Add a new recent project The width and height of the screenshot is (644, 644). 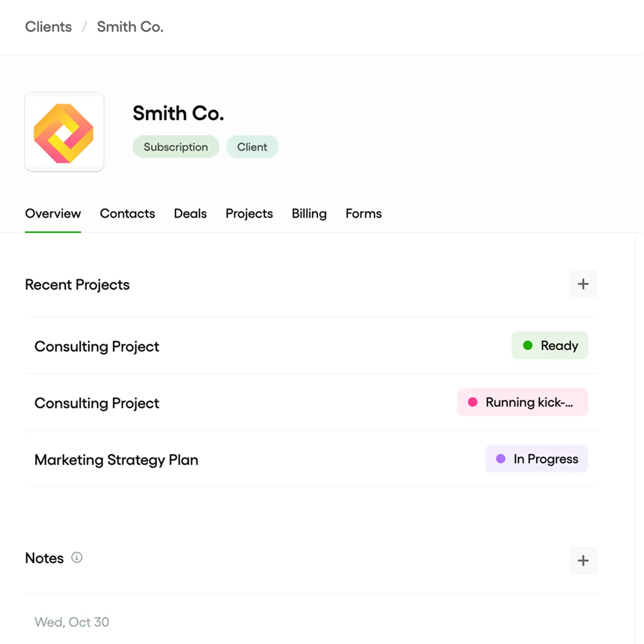click(x=583, y=284)
